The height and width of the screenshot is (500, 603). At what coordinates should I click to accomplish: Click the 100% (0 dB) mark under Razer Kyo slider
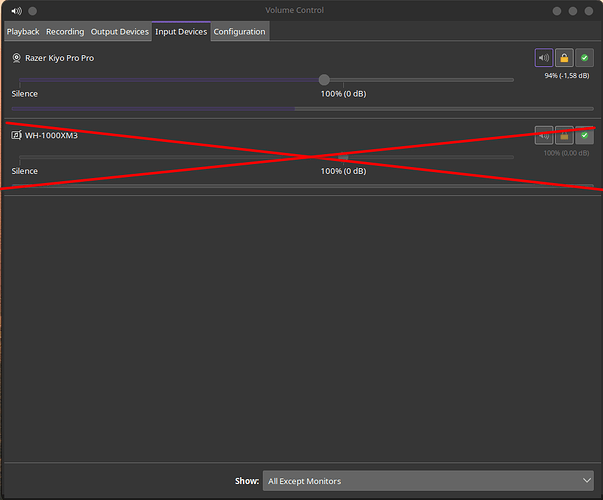tap(343, 94)
